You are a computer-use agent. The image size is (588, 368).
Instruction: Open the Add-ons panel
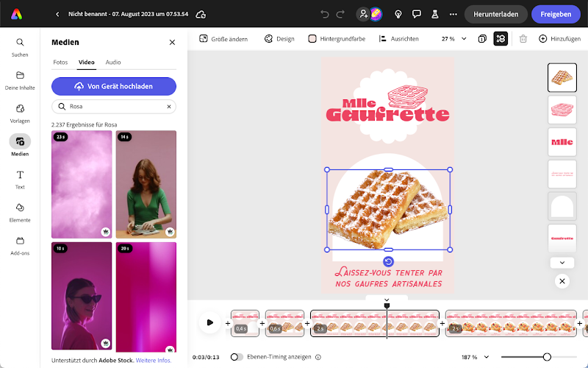pyautogui.click(x=20, y=246)
